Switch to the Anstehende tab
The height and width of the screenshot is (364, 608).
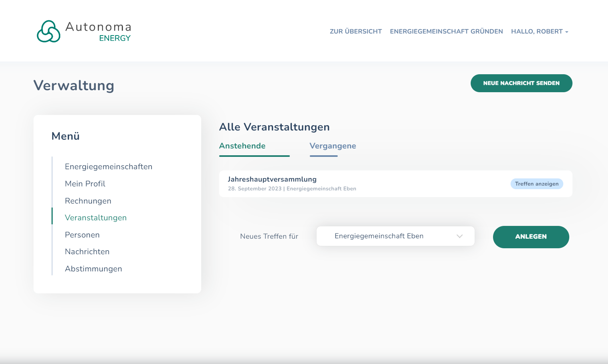(x=242, y=146)
